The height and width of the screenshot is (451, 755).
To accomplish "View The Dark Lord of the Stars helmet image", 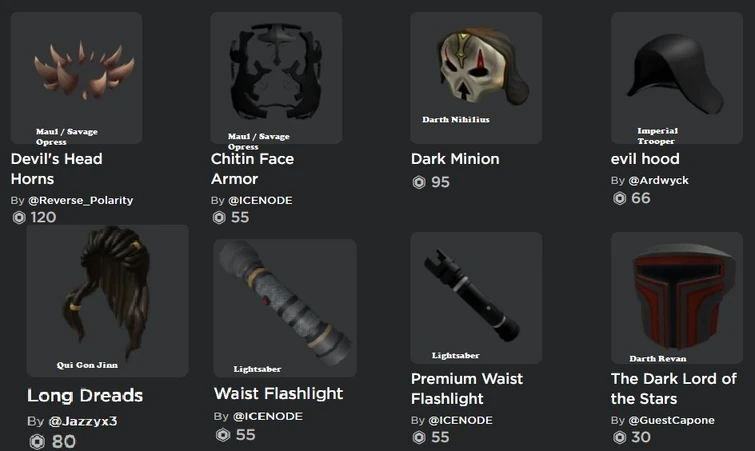I will click(x=677, y=298).
